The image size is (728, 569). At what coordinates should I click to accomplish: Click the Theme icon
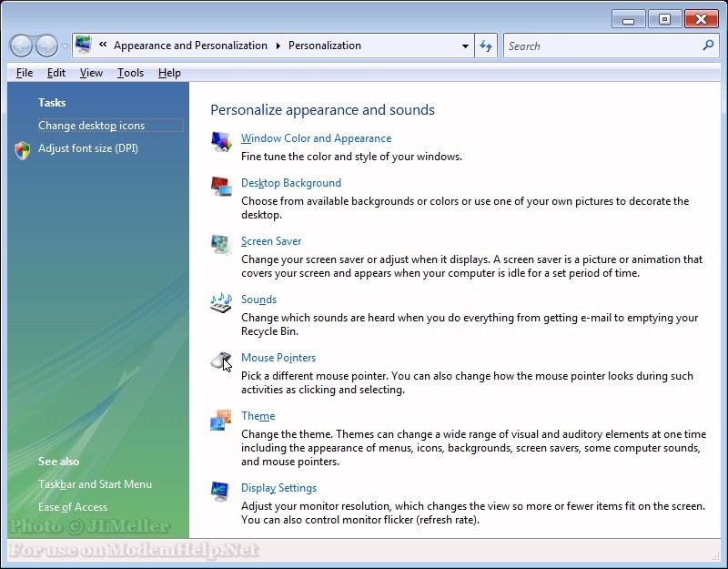221,420
